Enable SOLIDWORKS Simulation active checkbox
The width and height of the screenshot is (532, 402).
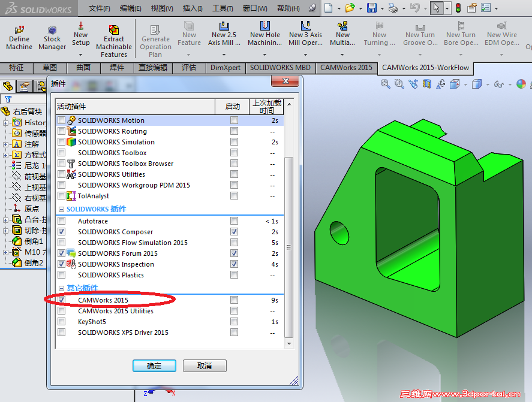[x=61, y=141]
